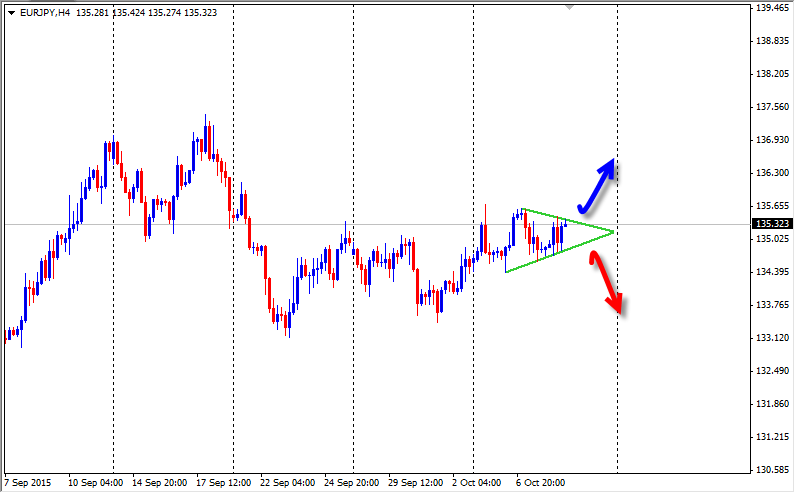795x492 pixels.
Task: Click the 136.300 price scale label
Action: [772, 172]
